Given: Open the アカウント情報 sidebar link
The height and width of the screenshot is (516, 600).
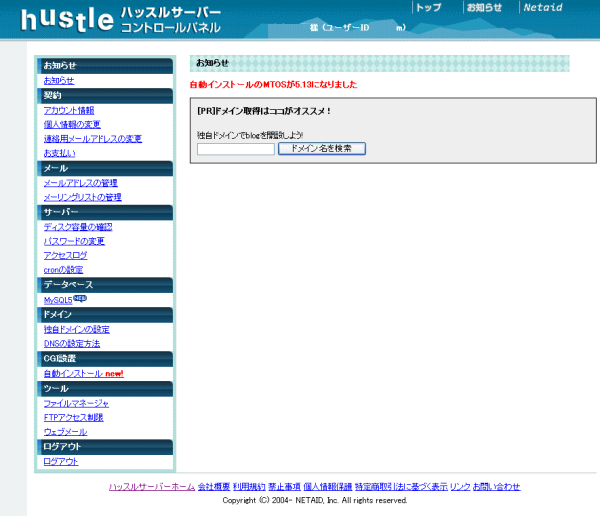Looking at the screenshot, I should coord(69,110).
